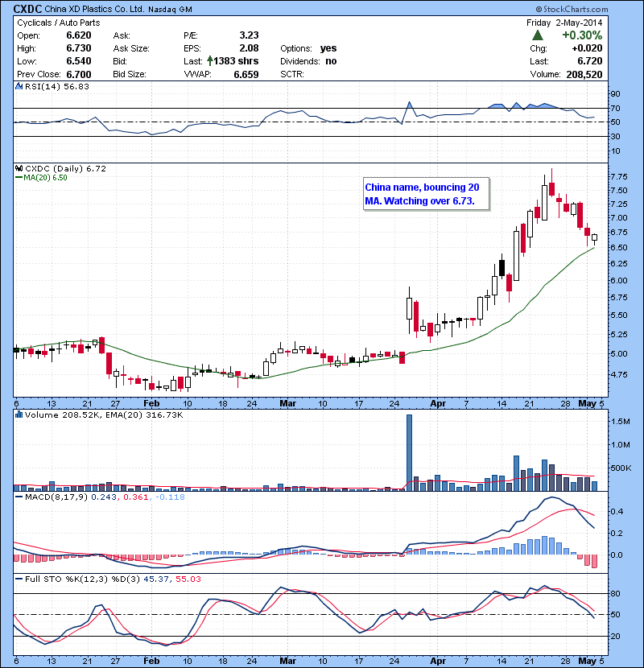Click the Nasdaq GM exchange label

pyautogui.click(x=170, y=10)
